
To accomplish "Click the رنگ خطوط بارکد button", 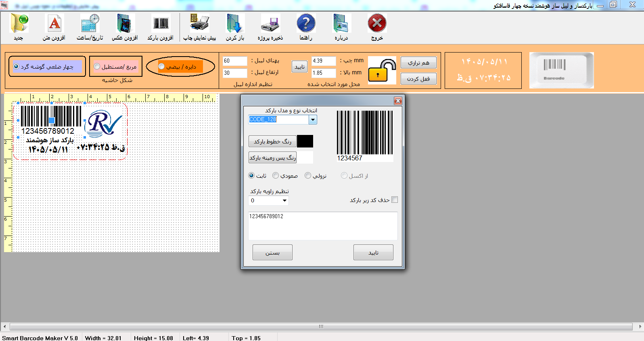I will pos(272,141).
